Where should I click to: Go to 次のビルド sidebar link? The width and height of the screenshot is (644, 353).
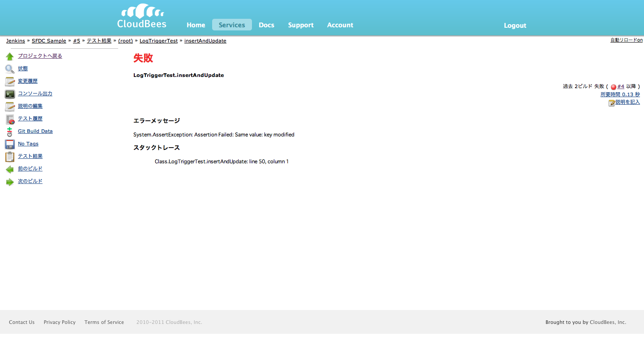30,181
